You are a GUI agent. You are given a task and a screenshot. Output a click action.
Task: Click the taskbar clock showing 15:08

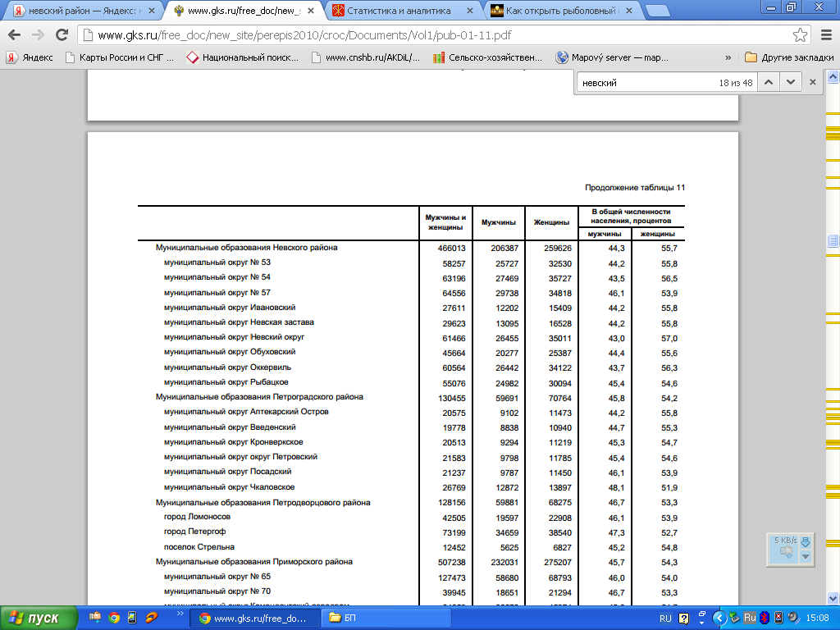click(817, 619)
